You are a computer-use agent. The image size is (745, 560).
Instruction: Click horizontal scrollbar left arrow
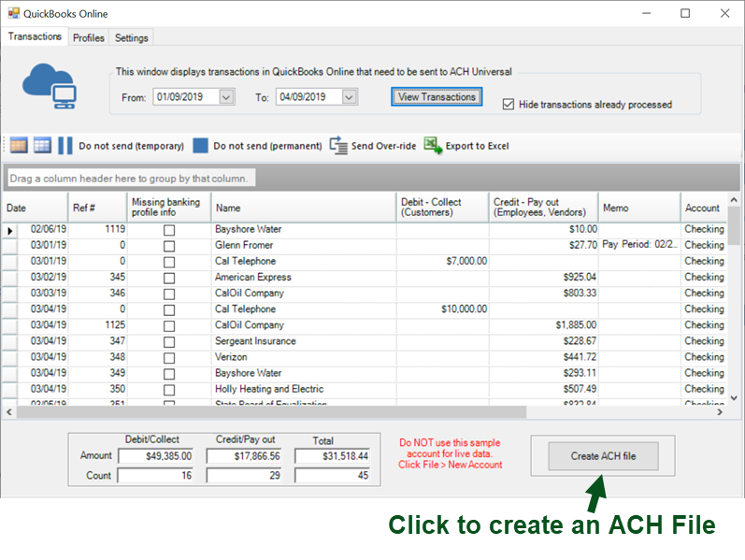coord(9,411)
